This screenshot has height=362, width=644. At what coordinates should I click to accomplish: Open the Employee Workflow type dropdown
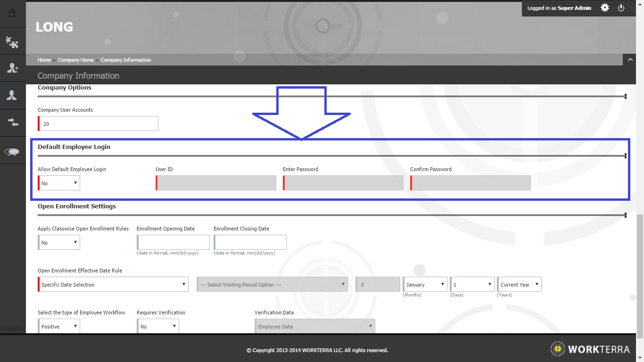(59, 326)
